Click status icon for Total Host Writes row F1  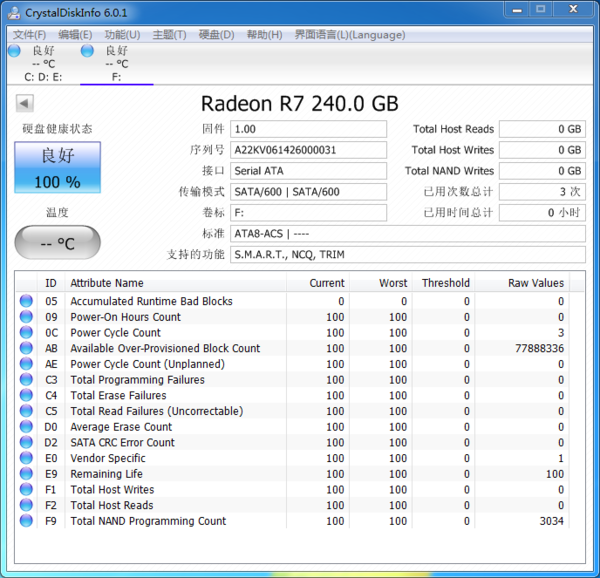pyautogui.click(x=26, y=489)
